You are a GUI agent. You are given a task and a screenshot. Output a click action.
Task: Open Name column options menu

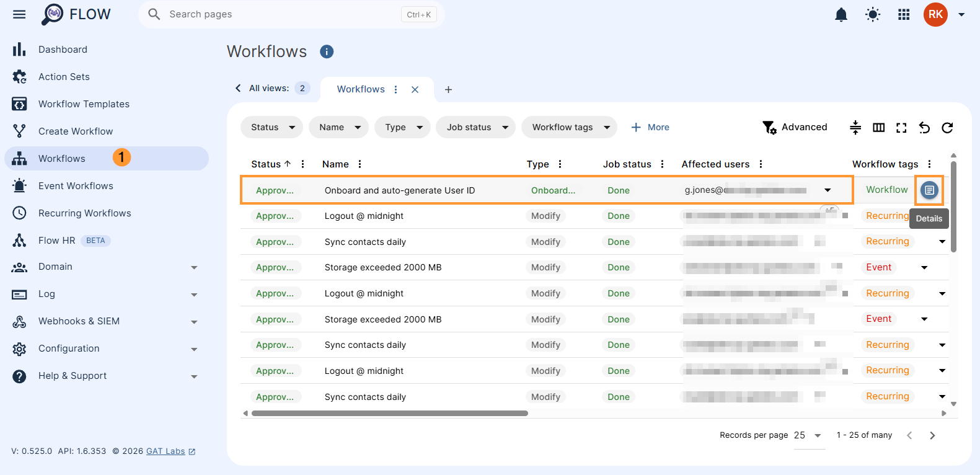(x=360, y=164)
